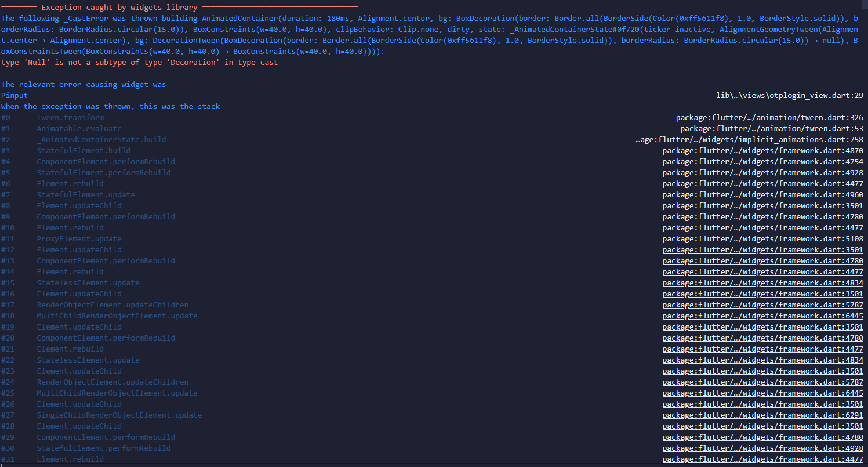
Task: Open framework.dart:4477 link on frame #31
Action: click(x=763, y=459)
